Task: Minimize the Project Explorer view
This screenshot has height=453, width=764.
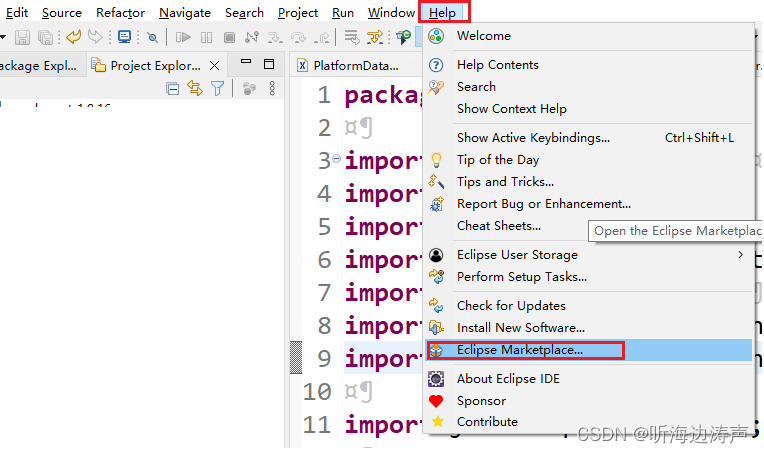Action: point(246,62)
